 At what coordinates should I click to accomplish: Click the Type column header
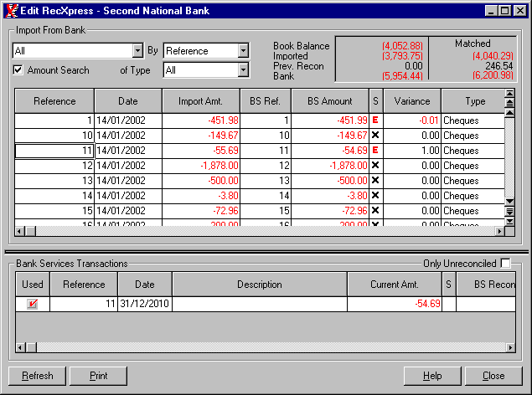pyautogui.click(x=473, y=101)
